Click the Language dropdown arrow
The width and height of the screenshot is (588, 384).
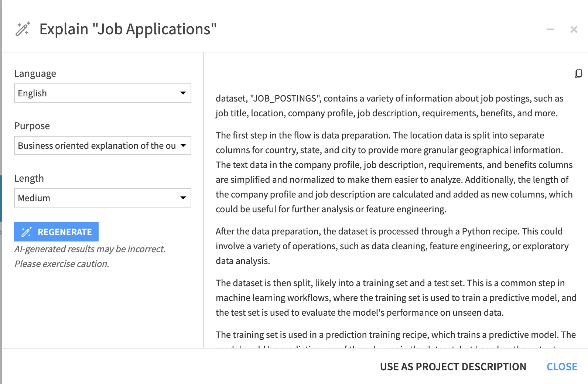(x=183, y=93)
